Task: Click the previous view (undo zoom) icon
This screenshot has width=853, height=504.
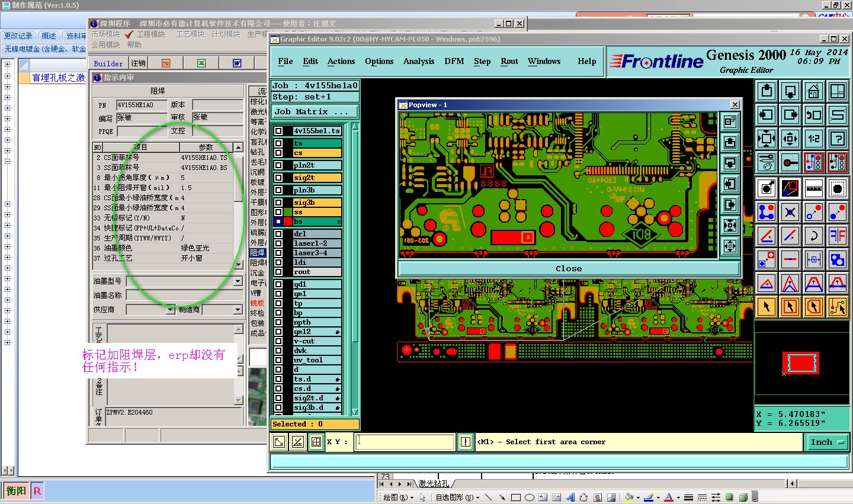Action: (x=813, y=115)
